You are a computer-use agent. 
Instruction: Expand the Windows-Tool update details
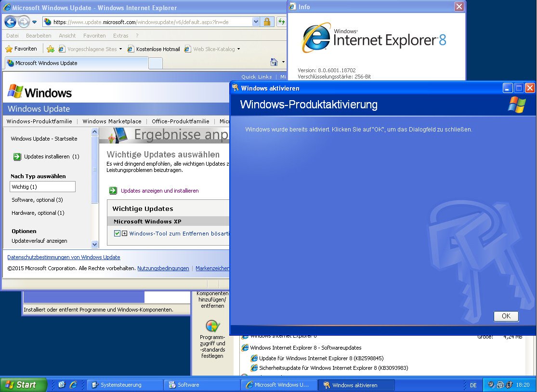click(124, 234)
